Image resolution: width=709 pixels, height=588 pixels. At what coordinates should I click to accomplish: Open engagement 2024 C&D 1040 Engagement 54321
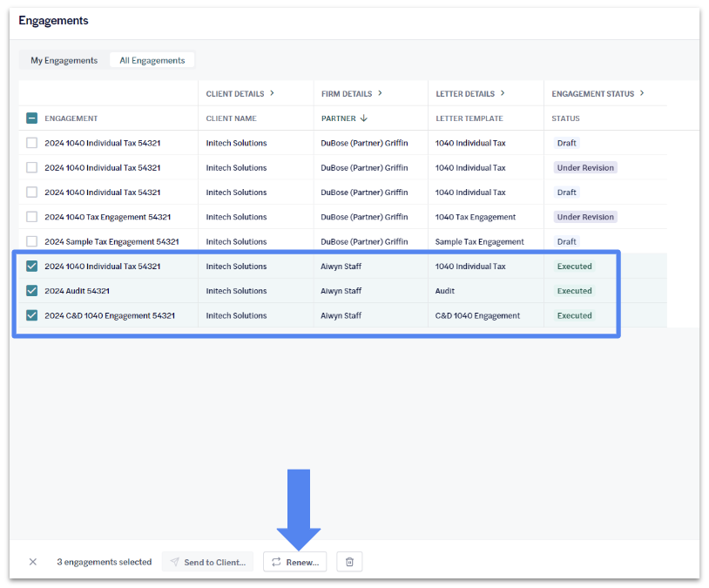(110, 315)
